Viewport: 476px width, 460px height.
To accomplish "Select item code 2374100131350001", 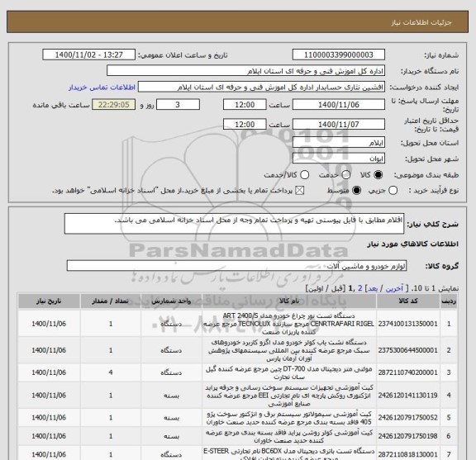I will (408, 324).
